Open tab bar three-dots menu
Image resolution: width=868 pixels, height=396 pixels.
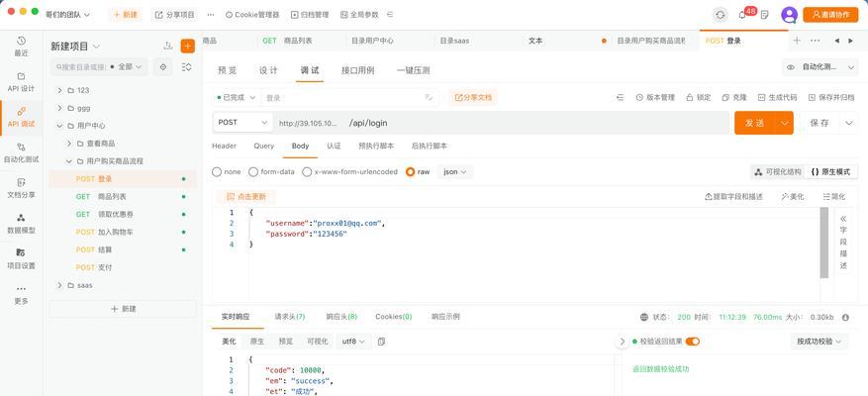click(815, 41)
